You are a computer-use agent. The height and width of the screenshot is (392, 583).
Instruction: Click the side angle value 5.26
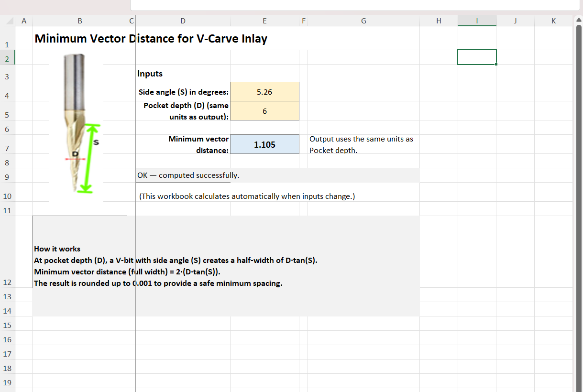264,92
